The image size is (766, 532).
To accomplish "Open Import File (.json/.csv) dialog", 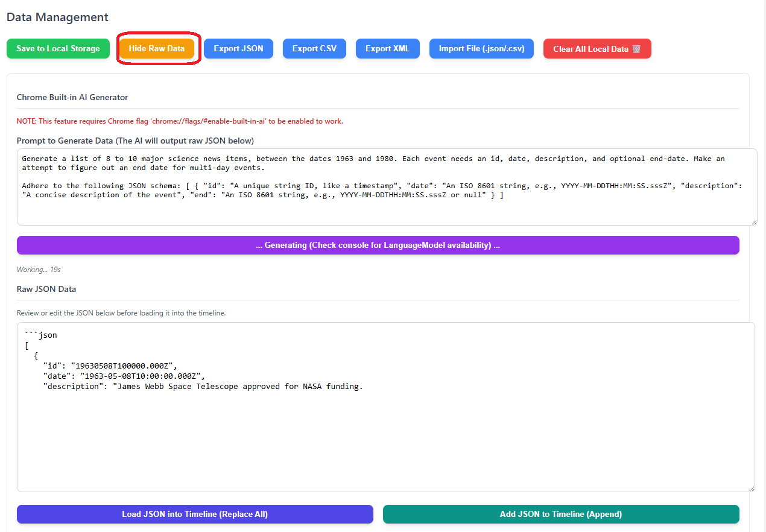I will tap(481, 49).
